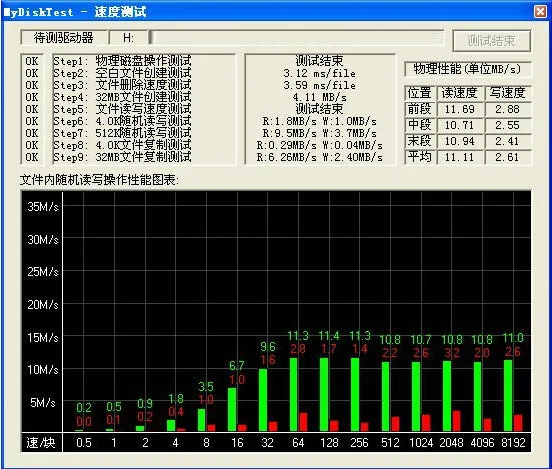Click the empty progress bar beside H:

pos(297,37)
